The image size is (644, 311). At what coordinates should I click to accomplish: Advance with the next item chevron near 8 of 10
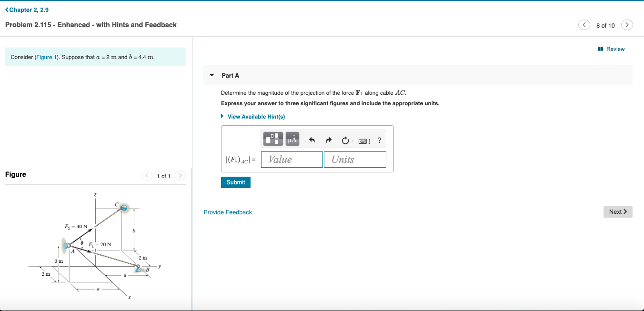pyautogui.click(x=627, y=24)
